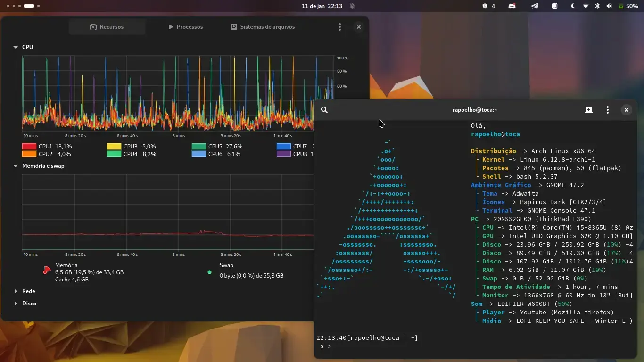Screen dimensions: 644x362
Task: Click the night mode moon icon
Action: point(573,6)
